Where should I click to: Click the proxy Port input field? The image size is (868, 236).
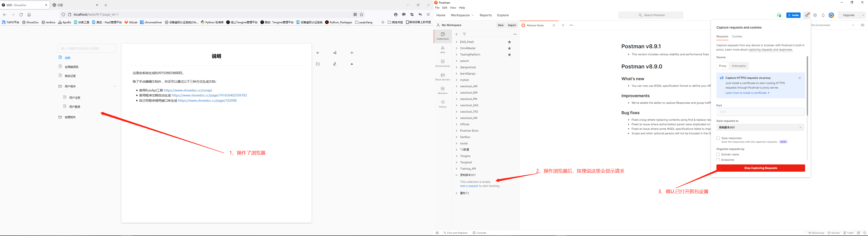point(760,112)
